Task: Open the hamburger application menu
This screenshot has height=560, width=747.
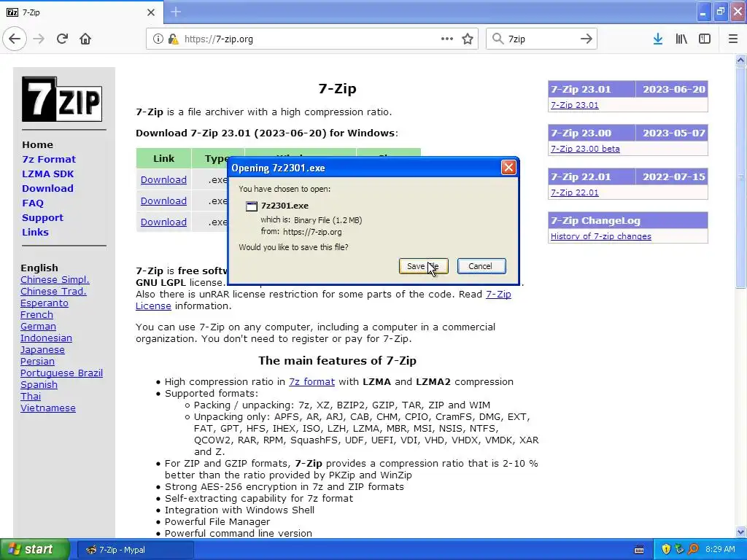Action: (733, 39)
